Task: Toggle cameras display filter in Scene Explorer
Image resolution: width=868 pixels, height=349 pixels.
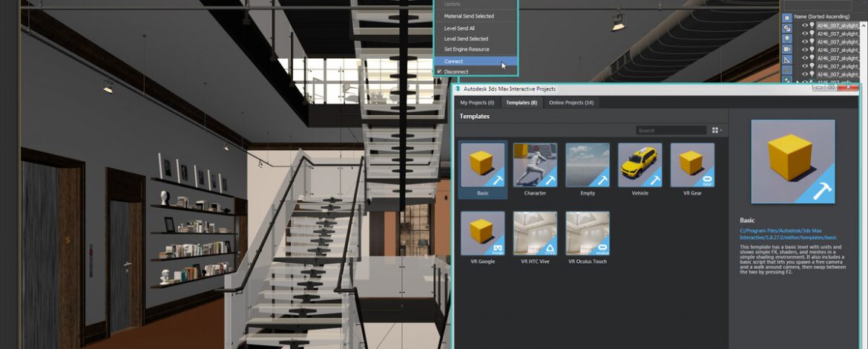Action: point(787,49)
